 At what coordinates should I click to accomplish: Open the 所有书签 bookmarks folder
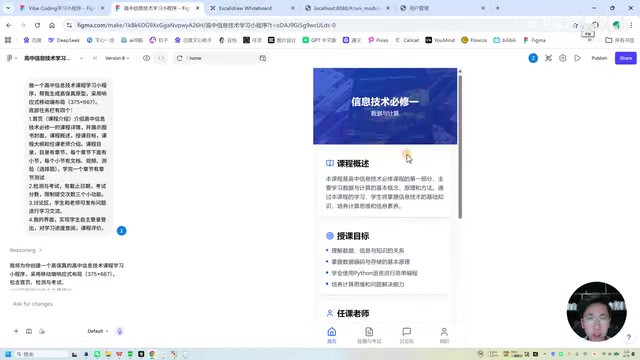[x=620, y=40]
